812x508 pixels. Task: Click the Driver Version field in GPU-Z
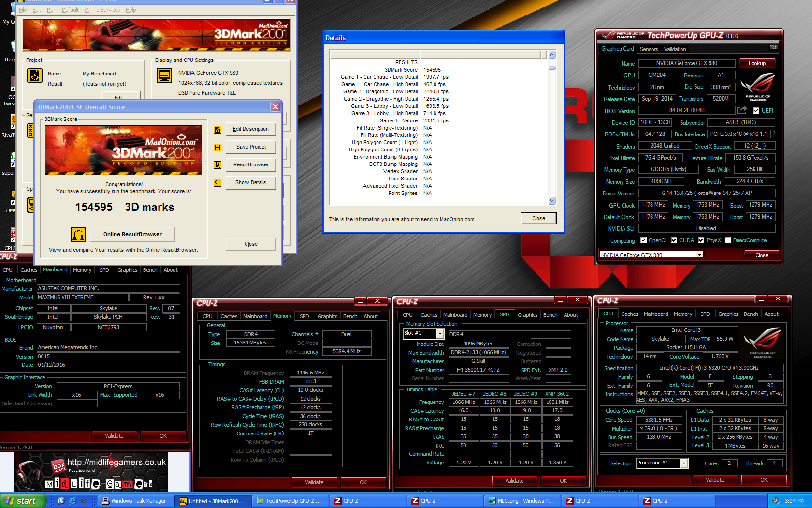(707, 193)
